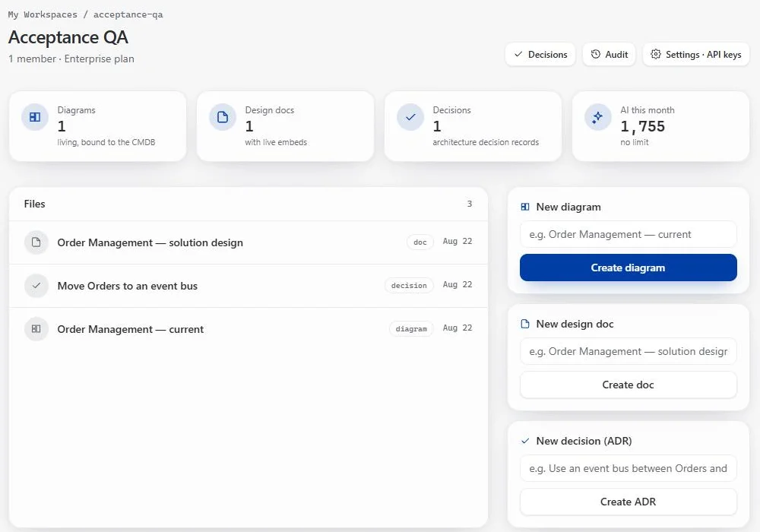Screen dimensions: 760x532
Task: Click the New decision (ADR) heading
Action: point(584,441)
